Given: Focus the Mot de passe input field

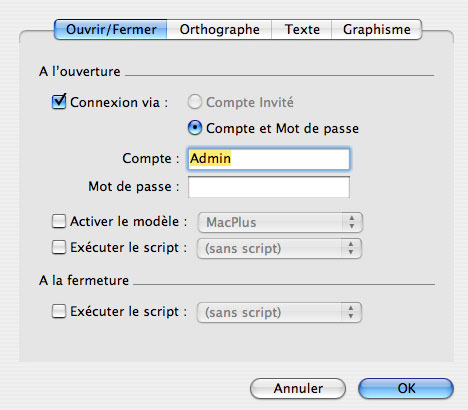Looking at the screenshot, I should click(x=269, y=187).
